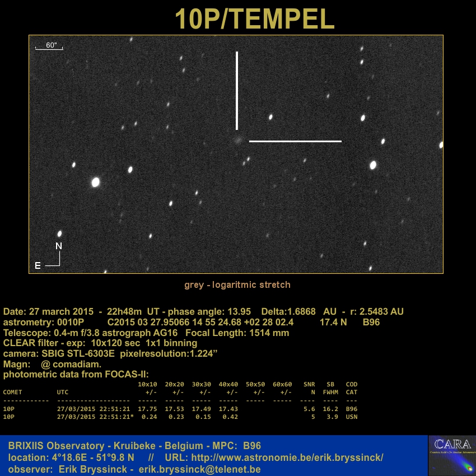476x476 pixels.
Task: Click the comet field photograph
Action: [x=236, y=154]
